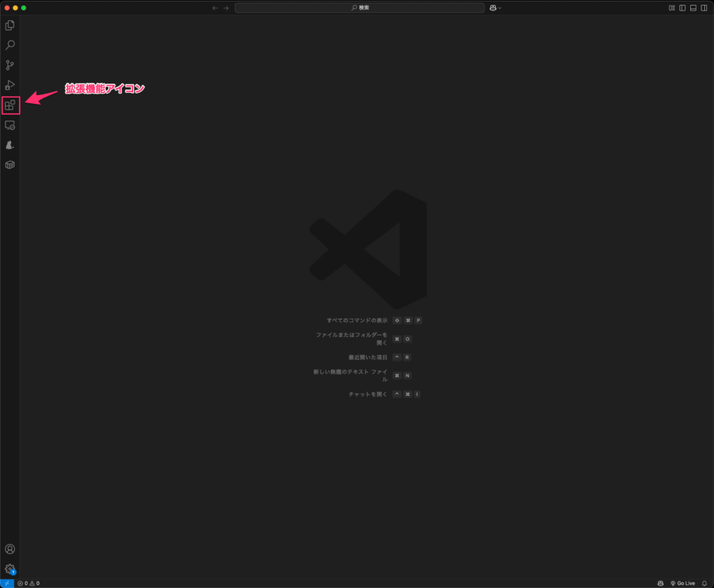The height and width of the screenshot is (588, 714).
Task: Click the green fullscreen window button
Action: 24,8
